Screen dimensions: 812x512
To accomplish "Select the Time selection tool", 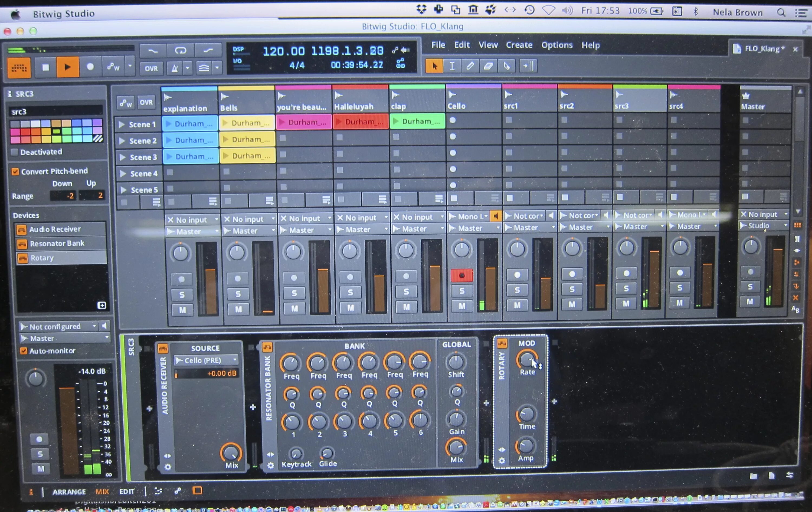I will [x=452, y=66].
